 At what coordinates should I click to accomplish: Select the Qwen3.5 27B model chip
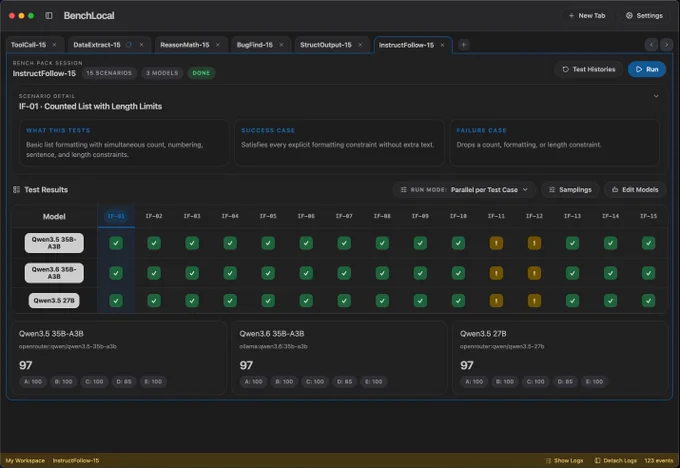click(54, 301)
